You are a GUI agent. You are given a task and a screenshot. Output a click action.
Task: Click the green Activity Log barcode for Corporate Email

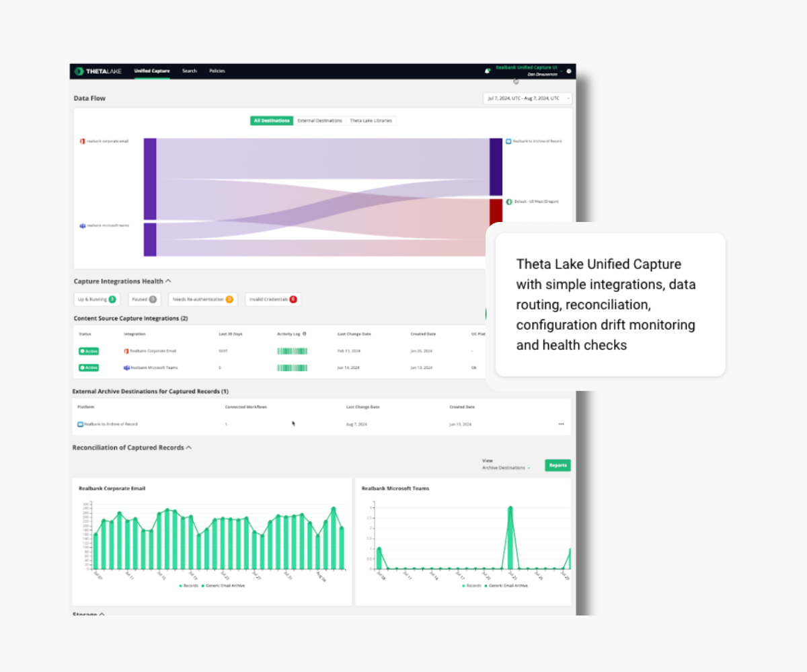[292, 350]
